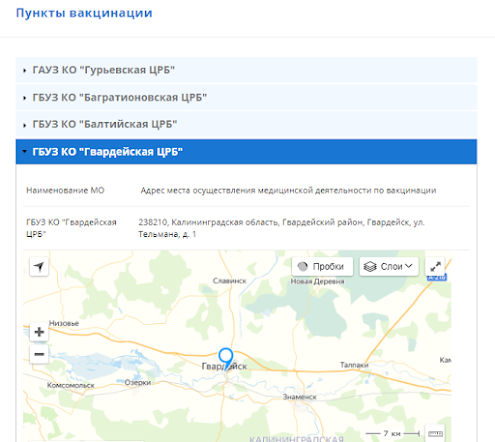Click the ruler measurement tool icon
Image resolution: width=495 pixels, height=442 pixels.
pos(435,433)
